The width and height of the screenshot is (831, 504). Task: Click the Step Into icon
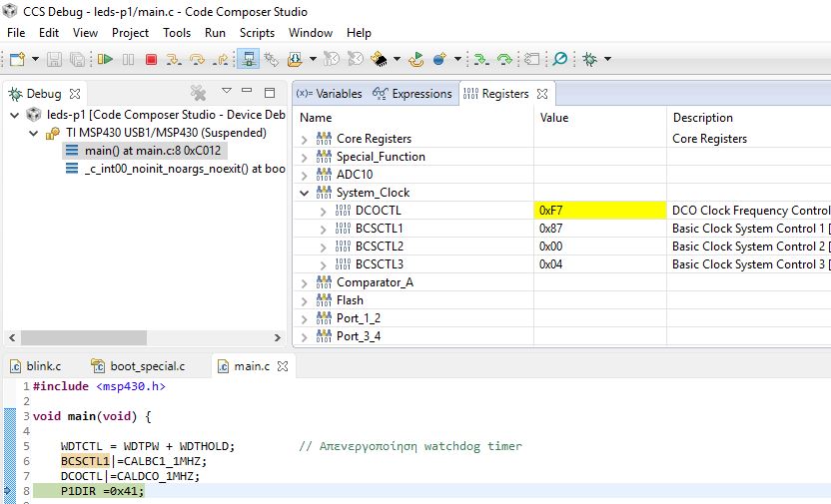point(174,59)
